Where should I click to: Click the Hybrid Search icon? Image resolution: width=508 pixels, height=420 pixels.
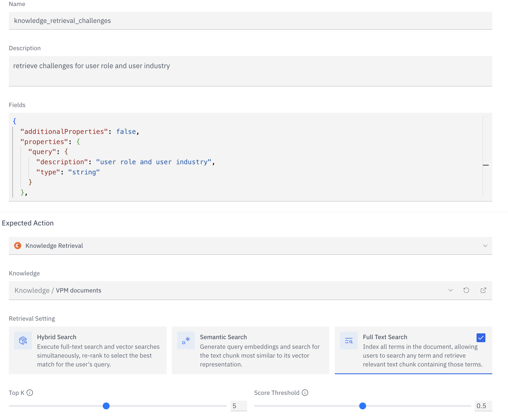pos(23,341)
